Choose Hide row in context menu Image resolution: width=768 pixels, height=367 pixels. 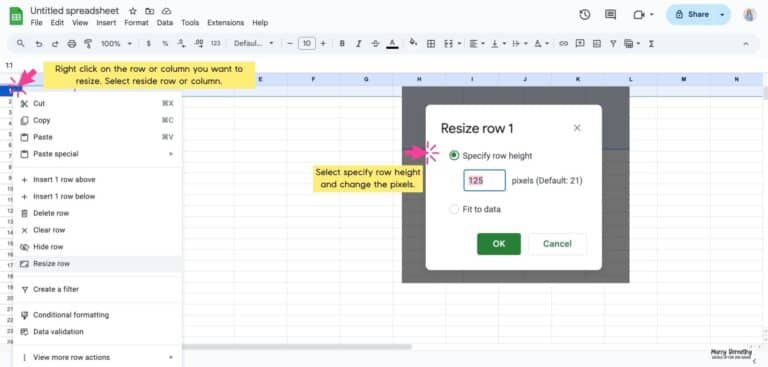pyautogui.click(x=97, y=247)
